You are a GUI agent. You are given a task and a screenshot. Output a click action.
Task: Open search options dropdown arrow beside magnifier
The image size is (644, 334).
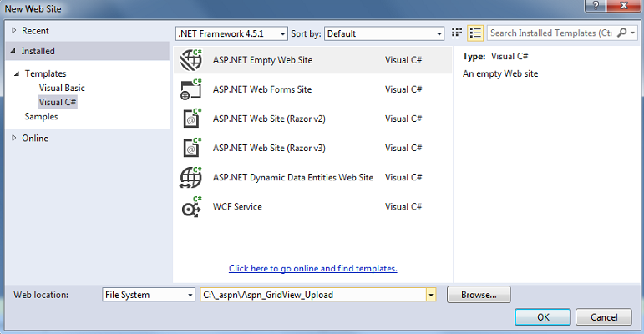tap(633, 33)
